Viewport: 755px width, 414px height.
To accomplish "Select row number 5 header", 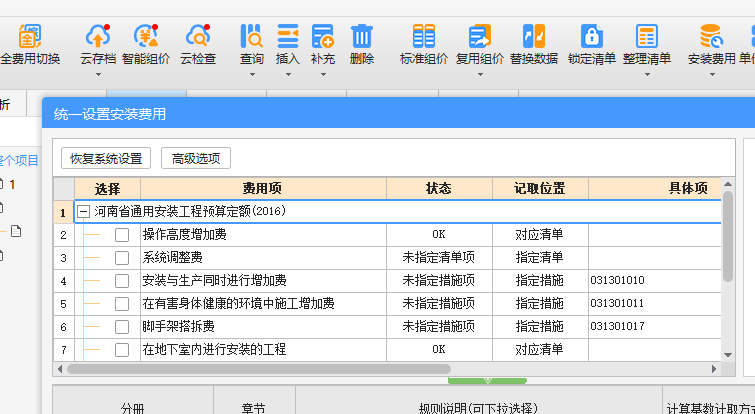I will pyautogui.click(x=64, y=304).
